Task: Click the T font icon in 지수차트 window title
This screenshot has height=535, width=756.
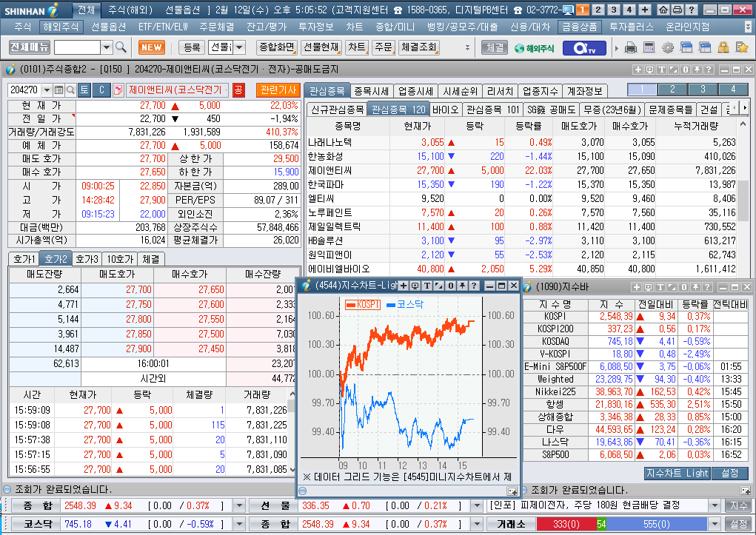Action: pyautogui.click(x=426, y=286)
